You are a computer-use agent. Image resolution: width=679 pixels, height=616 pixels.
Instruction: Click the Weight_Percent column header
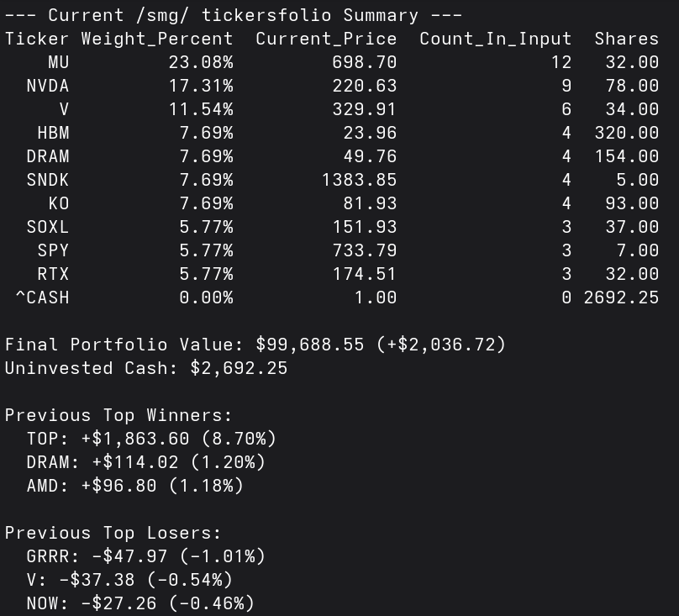point(157,39)
